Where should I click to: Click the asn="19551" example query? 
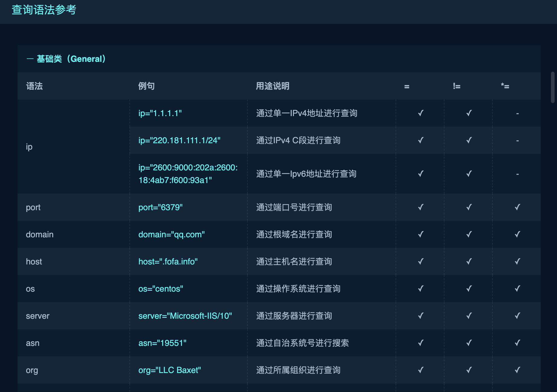coord(162,343)
